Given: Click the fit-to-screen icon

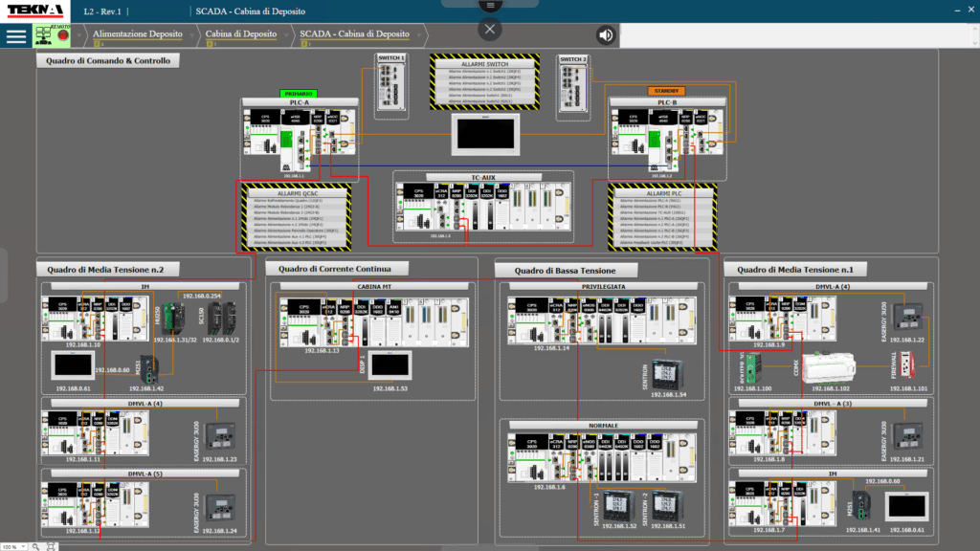Looking at the screenshot, I should click(50, 546).
